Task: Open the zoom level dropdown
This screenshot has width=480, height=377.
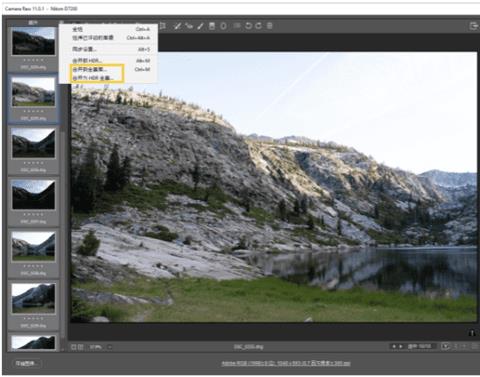Action: point(110,347)
